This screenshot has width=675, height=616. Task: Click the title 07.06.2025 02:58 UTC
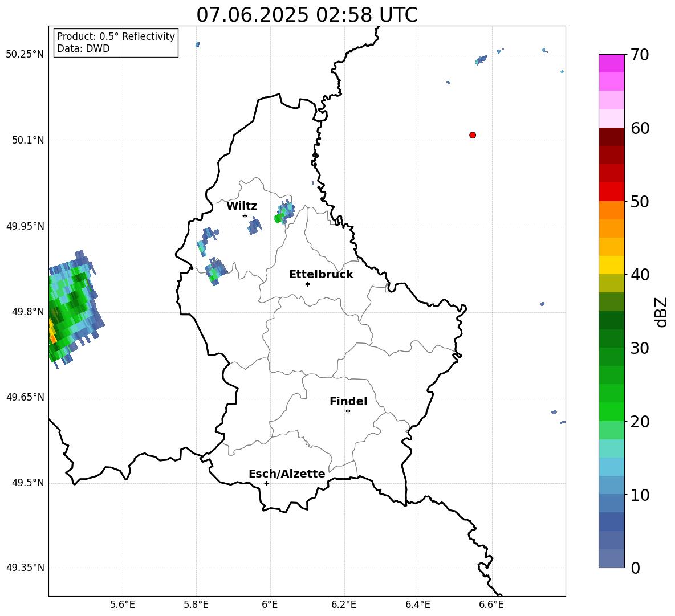pyautogui.click(x=307, y=15)
